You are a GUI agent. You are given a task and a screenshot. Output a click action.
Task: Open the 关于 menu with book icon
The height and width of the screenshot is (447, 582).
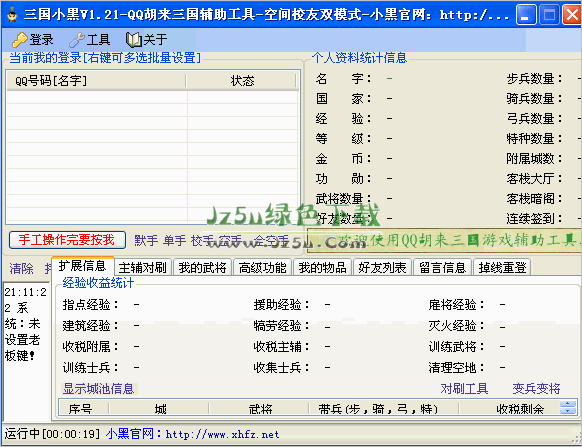(147, 40)
